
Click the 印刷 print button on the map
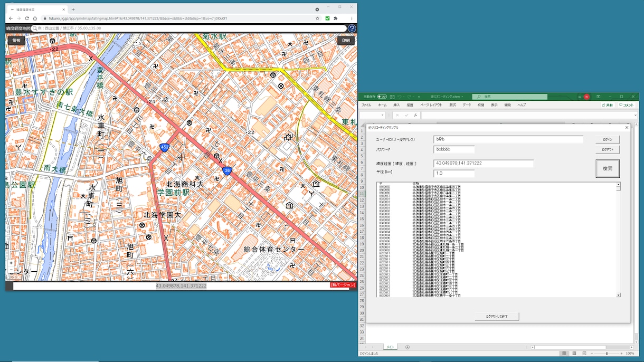coord(346,41)
